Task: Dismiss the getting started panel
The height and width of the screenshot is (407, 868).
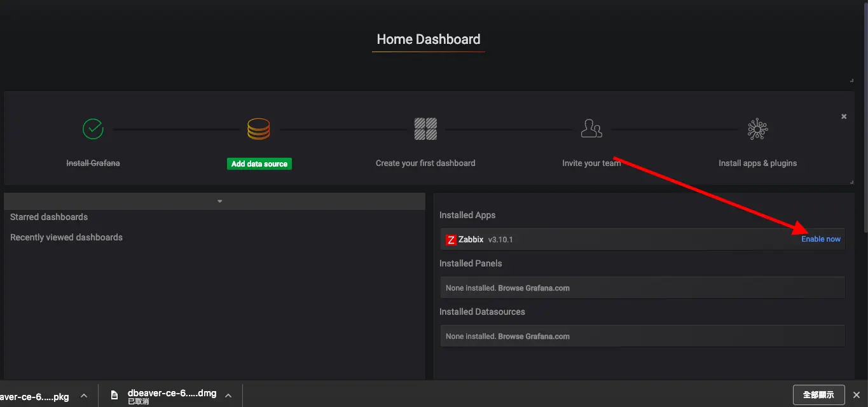Action: coord(844,116)
